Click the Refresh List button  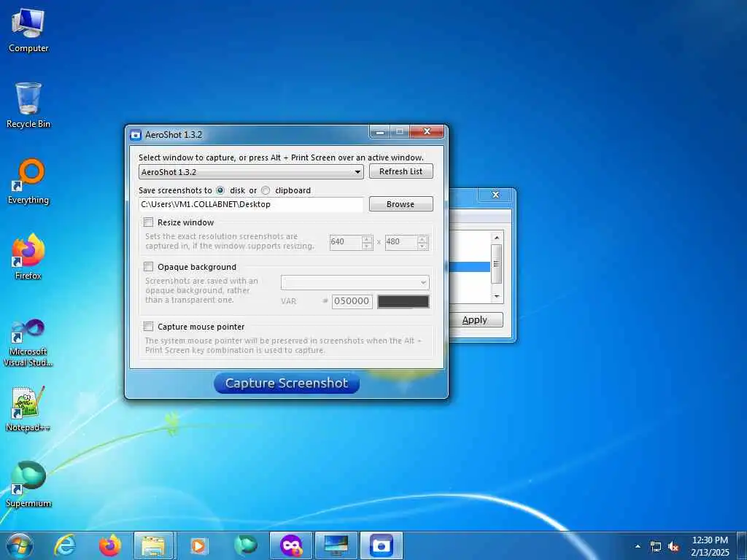pos(400,171)
